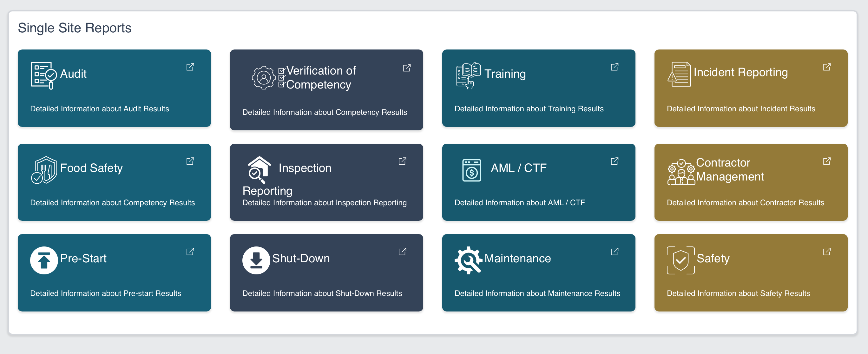Image resolution: width=868 pixels, height=354 pixels.
Task: Open Incident Reporting external link icon
Action: tap(827, 67)
